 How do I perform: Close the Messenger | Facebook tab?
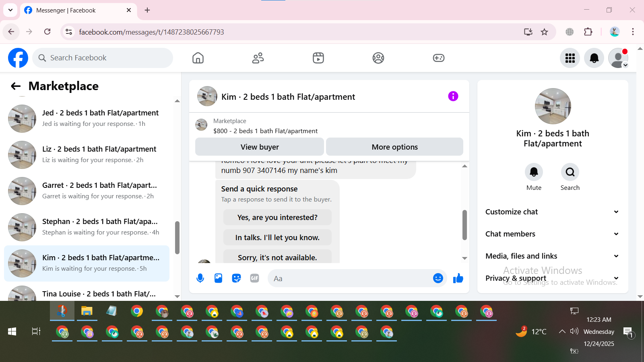[129, 10]
